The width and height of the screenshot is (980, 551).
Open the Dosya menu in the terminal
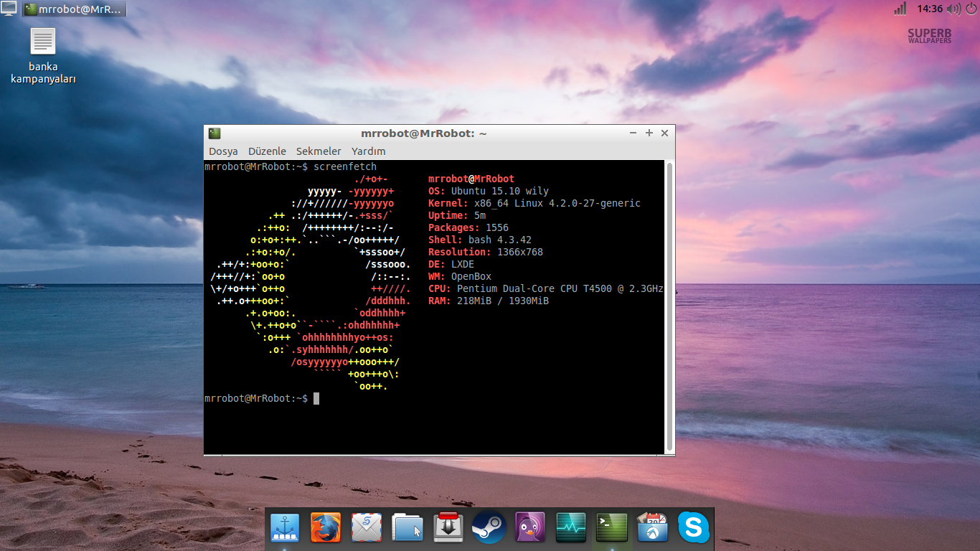pos(223,151)
